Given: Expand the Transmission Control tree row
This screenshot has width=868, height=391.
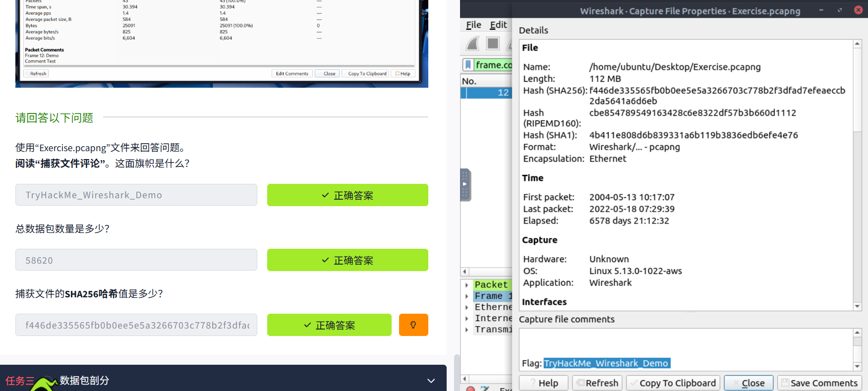Looking at the screenshot, I should 467,330.
